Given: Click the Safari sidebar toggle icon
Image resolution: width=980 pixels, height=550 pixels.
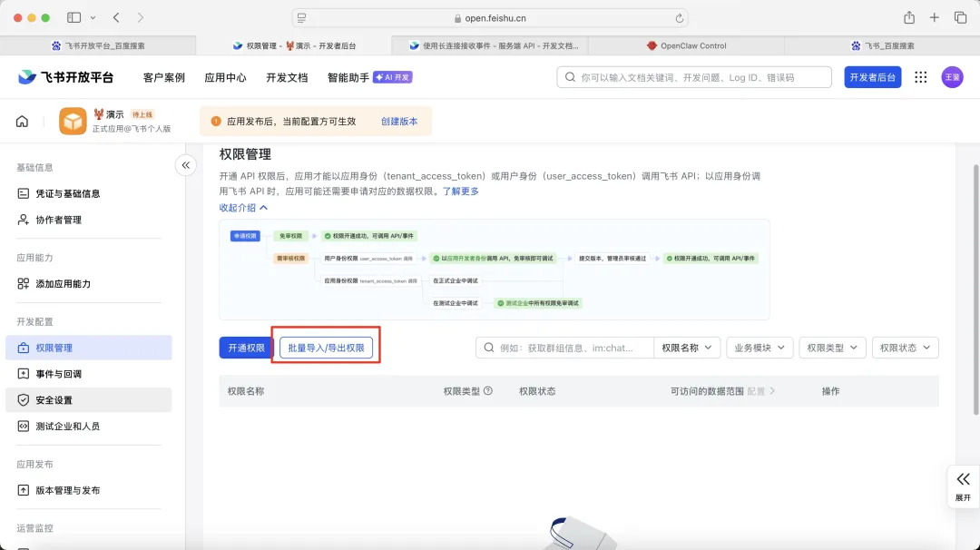Looking at the screenshot, I should [73, 17].
